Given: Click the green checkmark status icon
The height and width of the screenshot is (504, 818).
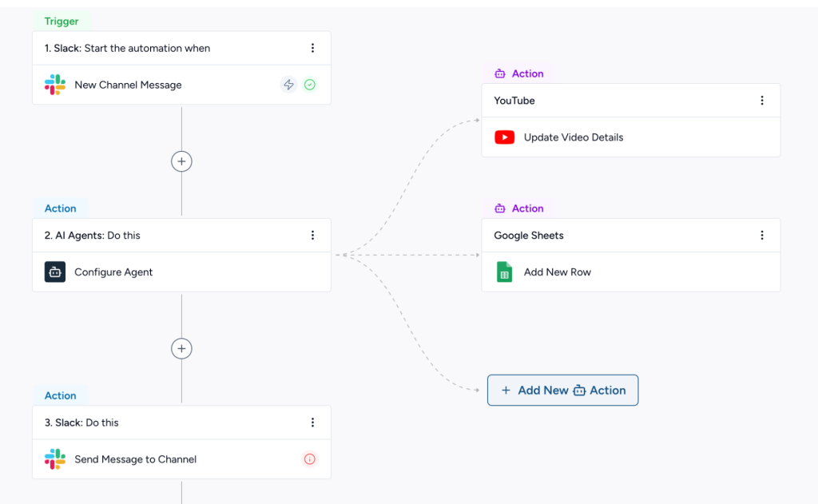Looking at the screenshot, I should coord(310,85).
